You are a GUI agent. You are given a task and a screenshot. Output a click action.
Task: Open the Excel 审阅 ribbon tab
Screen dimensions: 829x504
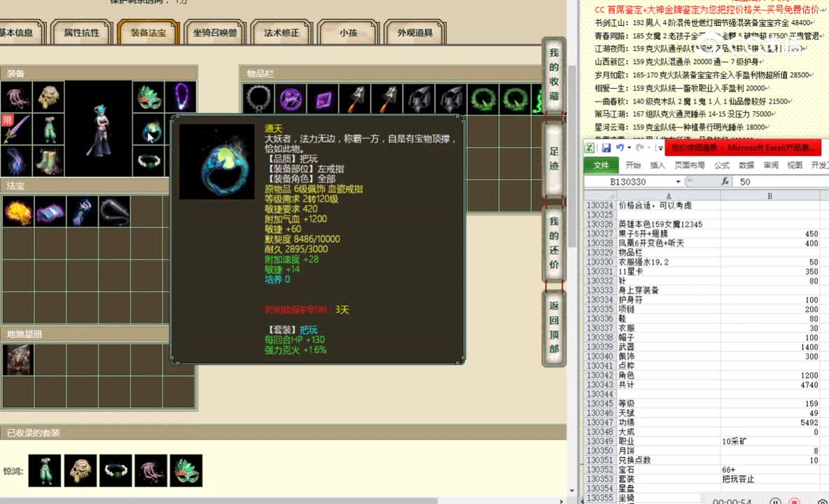click(770, 165)
